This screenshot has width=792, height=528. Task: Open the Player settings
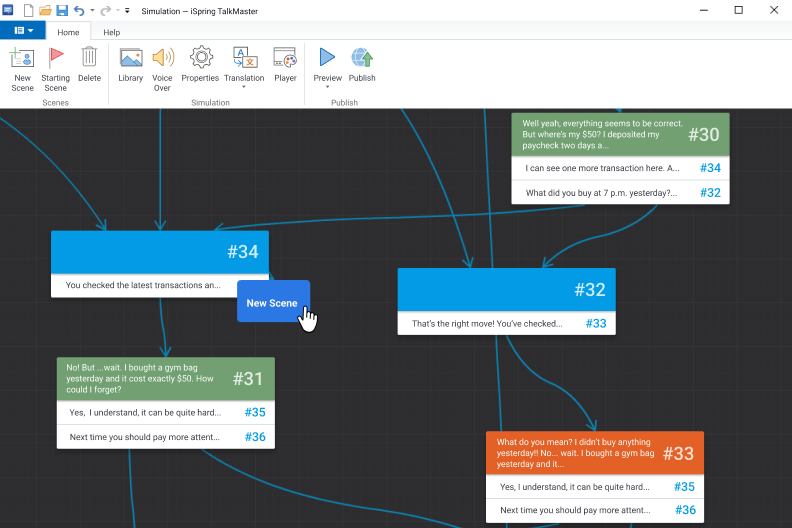click(x=285, y=64)
